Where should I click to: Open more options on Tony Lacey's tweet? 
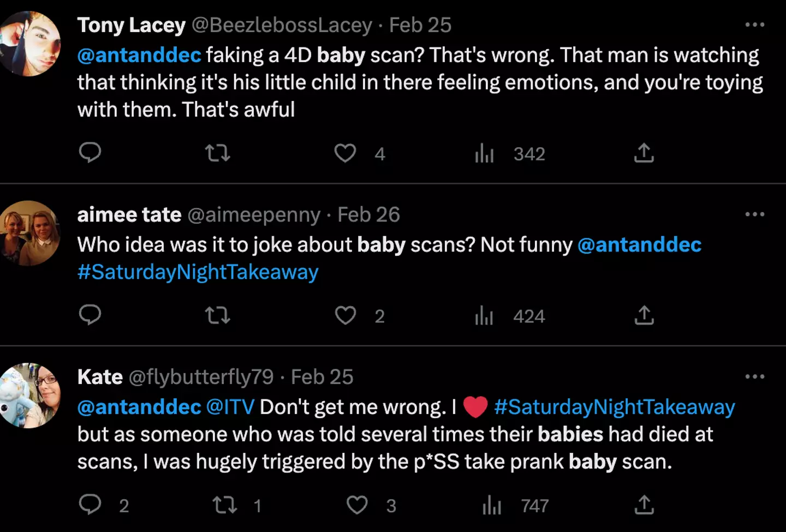[755, 25]
